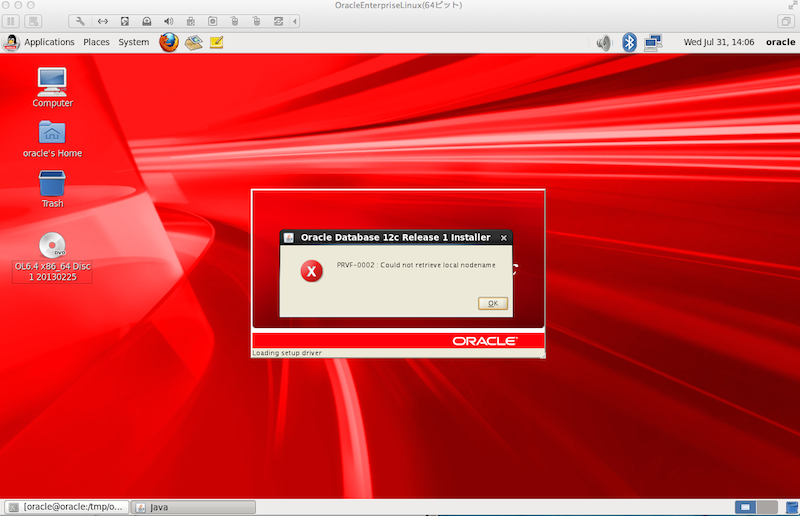This screenshot has height=516, width=800.
Task: Click the desktop icon at bottom-right panel corner
Action: click(792, 507)
